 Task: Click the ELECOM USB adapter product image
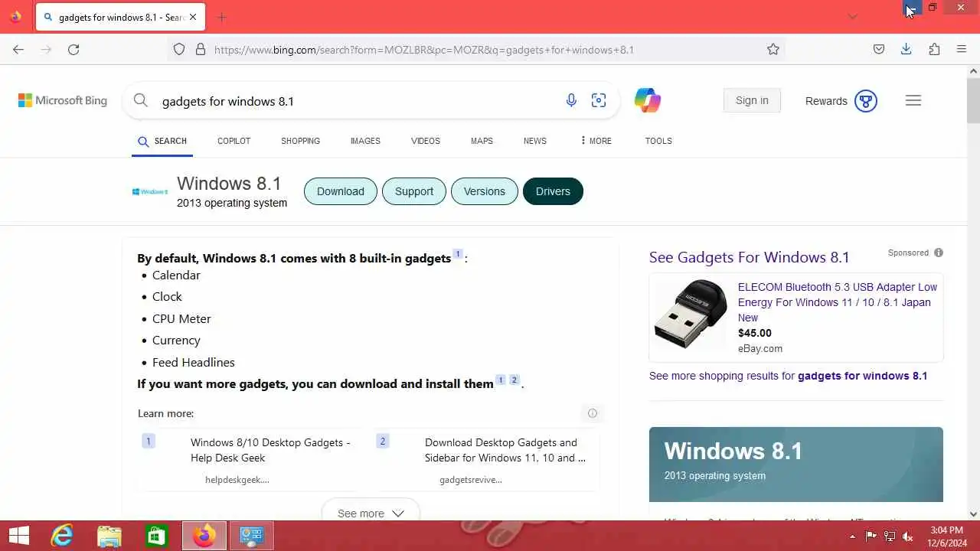pos(691,314)
